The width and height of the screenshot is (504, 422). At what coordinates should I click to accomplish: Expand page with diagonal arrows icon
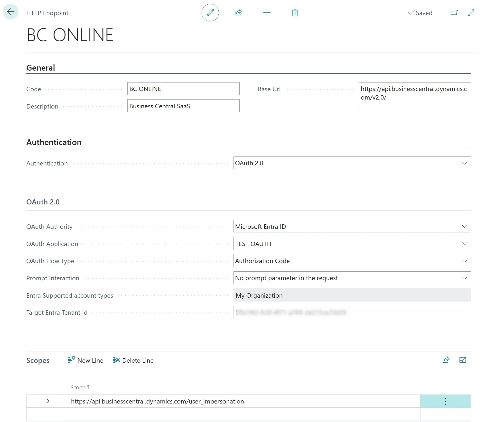point(471,13)
